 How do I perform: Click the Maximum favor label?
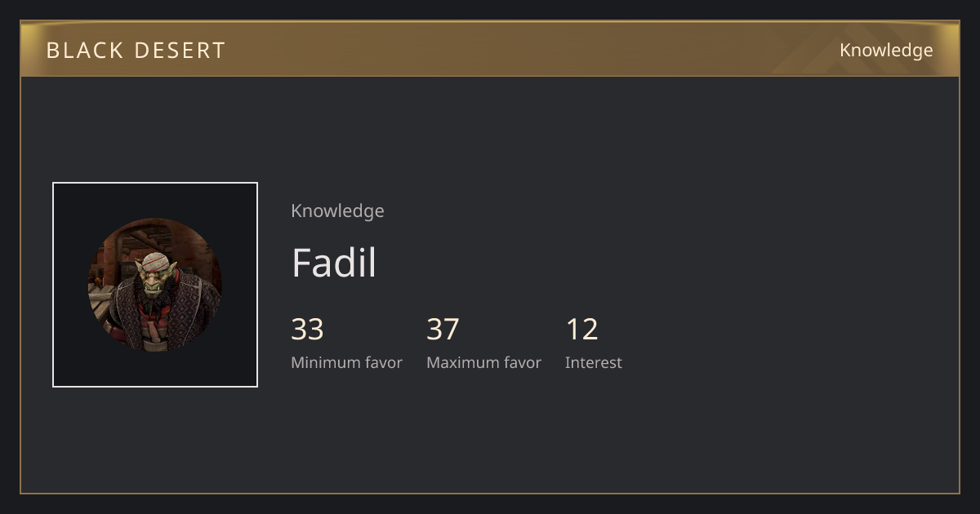tap(483, 363)
